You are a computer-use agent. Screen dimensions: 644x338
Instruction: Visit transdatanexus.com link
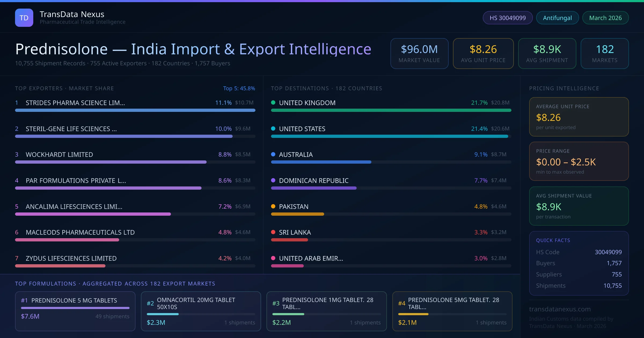coord(559,309)
